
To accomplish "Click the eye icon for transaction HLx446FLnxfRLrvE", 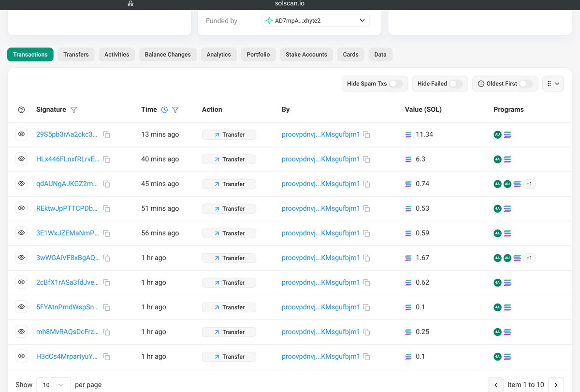I will (x=21, y=159).
